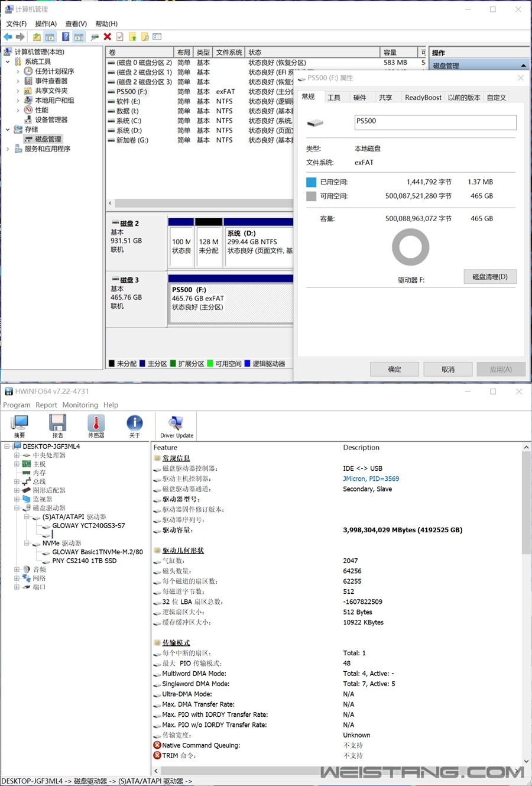The width and height of the screenshot is (532, 786).
Task: Select 主板 motherboard node in HWiNFO tree
Action: coord(39,464)
